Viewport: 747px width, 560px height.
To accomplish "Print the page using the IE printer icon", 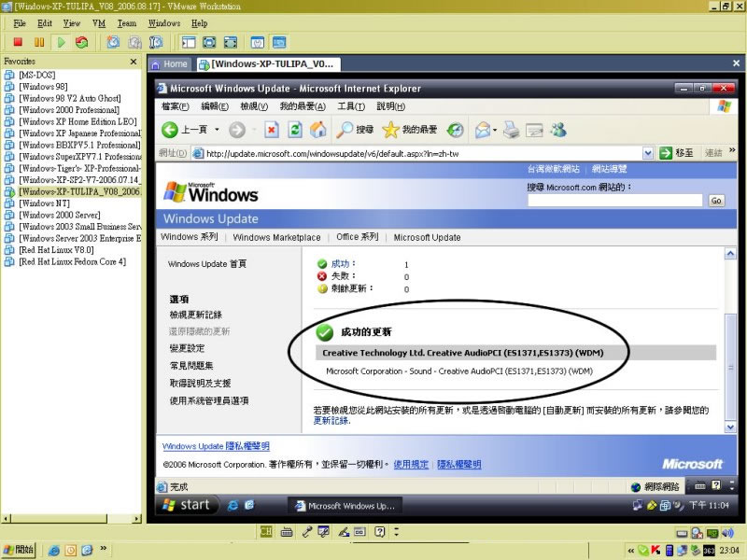I will tap(511, 130).
